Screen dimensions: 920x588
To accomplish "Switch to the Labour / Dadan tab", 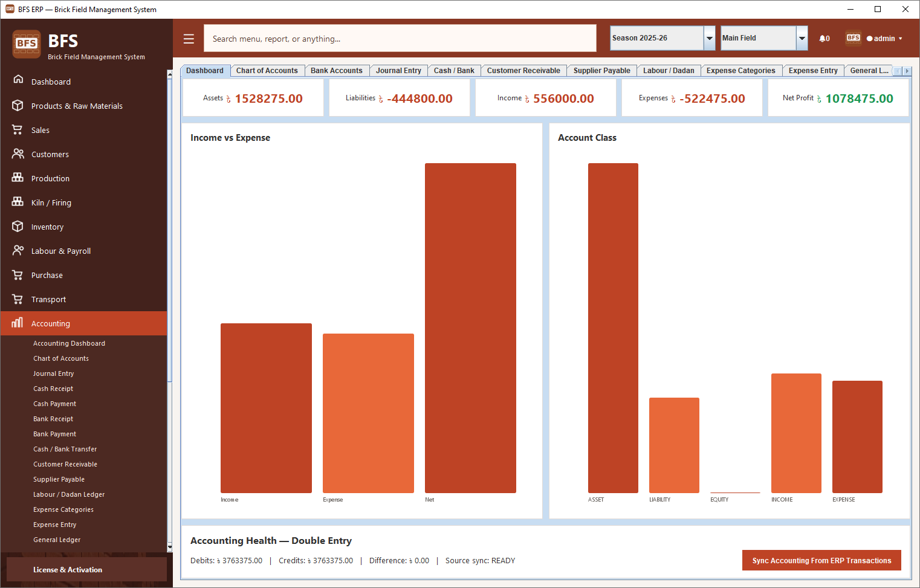I will pos(669,71).
